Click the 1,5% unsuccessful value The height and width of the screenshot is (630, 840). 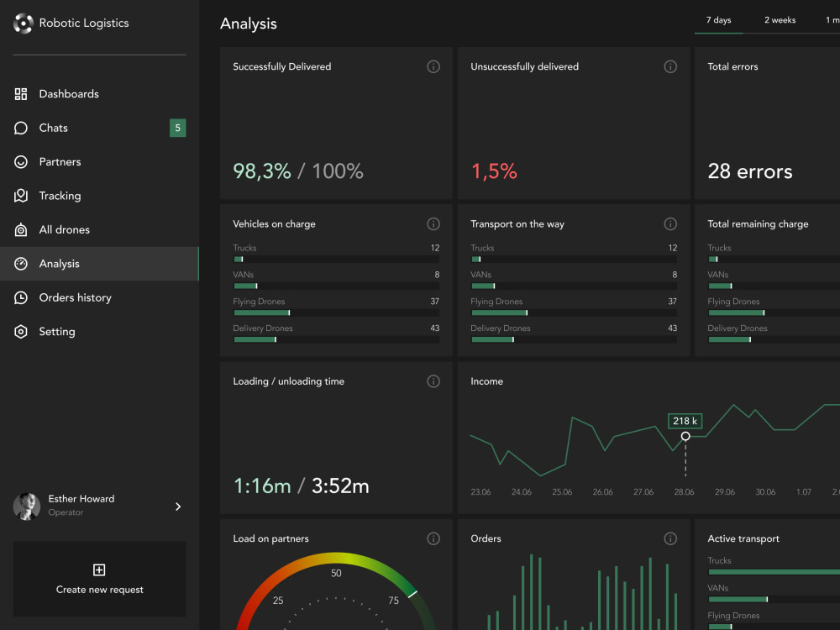[494, 171]
